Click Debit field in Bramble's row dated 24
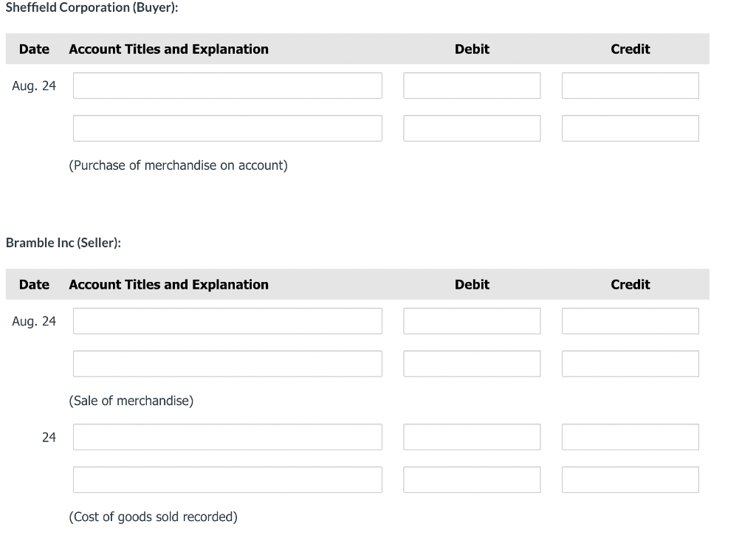 [x=472, y=437]
